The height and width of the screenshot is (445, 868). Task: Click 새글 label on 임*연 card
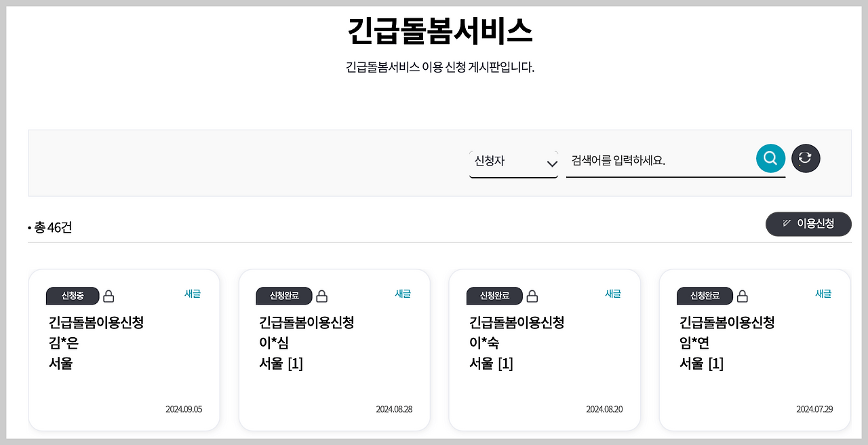pos(823,294)
